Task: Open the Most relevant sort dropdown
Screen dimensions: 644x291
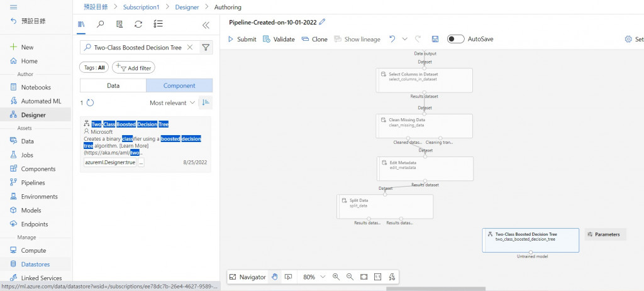Action: pos(172,103)
